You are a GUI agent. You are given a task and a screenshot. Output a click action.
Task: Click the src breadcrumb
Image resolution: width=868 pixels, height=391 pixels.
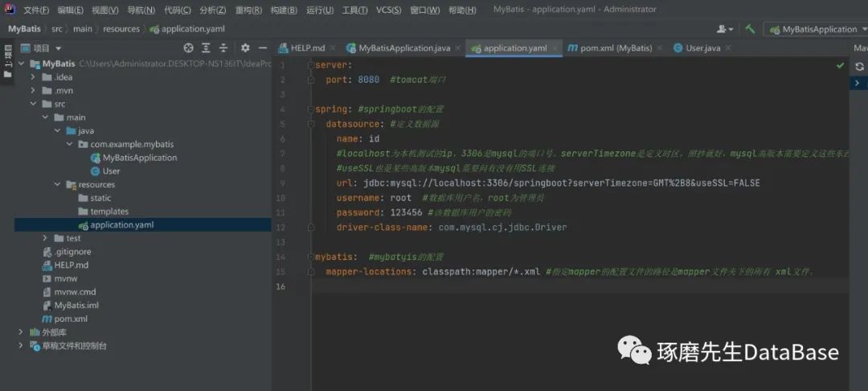tap(58, 29)
